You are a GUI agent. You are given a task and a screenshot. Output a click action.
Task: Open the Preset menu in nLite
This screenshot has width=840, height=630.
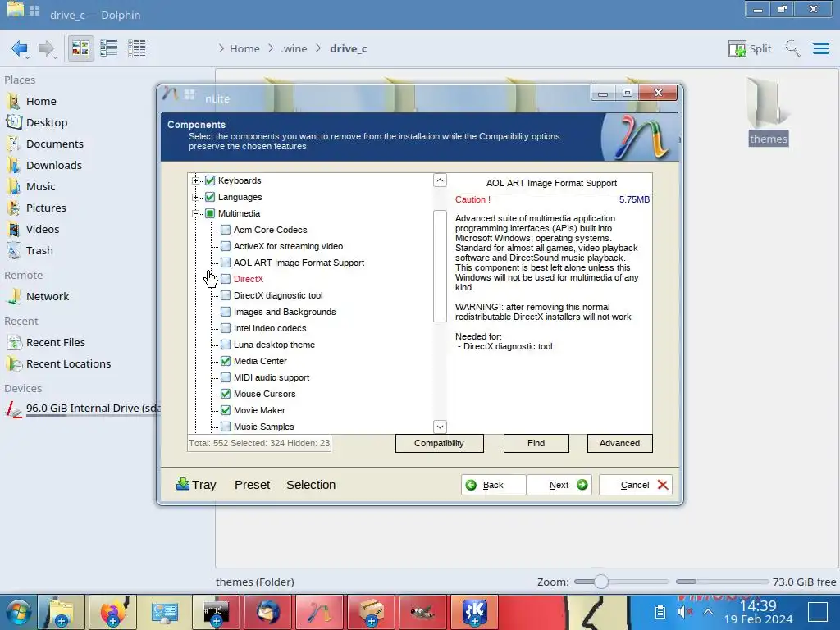coord(252,485)
